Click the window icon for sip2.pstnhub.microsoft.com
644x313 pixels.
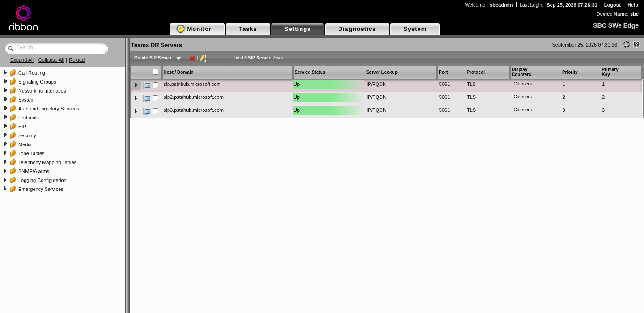click(x=147, y=98)
